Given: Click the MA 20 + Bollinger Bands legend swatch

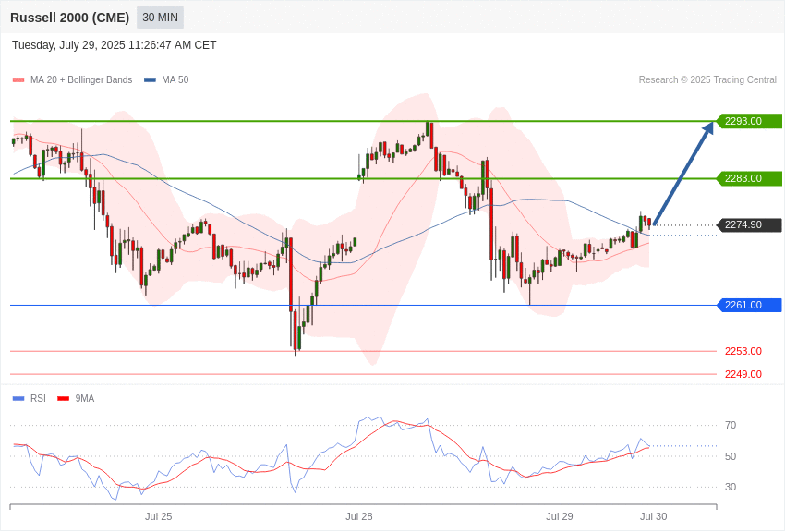Looking at the screenshot, I should click(x=18, y=80).
